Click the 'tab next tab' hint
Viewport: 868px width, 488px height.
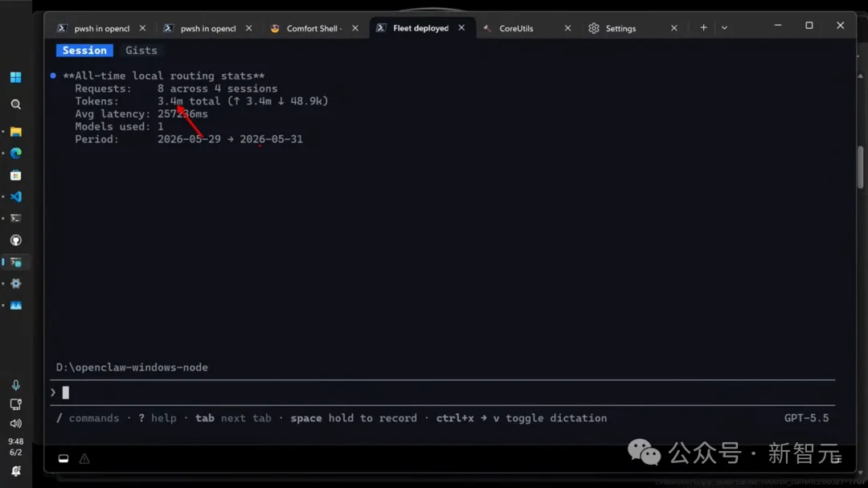(233, 418)
